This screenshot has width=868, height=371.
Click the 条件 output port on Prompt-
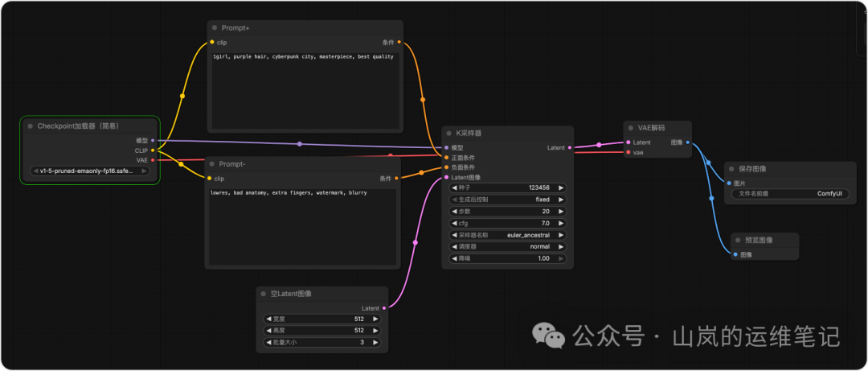click(396, 178)
